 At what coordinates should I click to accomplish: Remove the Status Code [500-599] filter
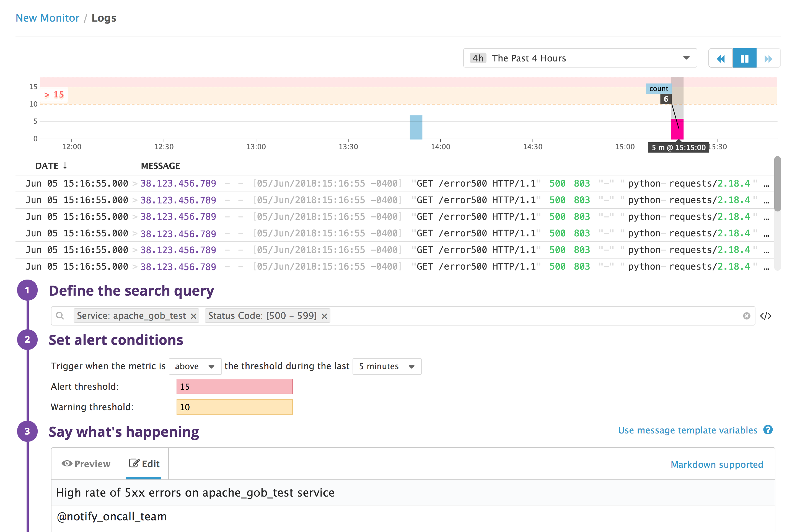tap(324, 316)
